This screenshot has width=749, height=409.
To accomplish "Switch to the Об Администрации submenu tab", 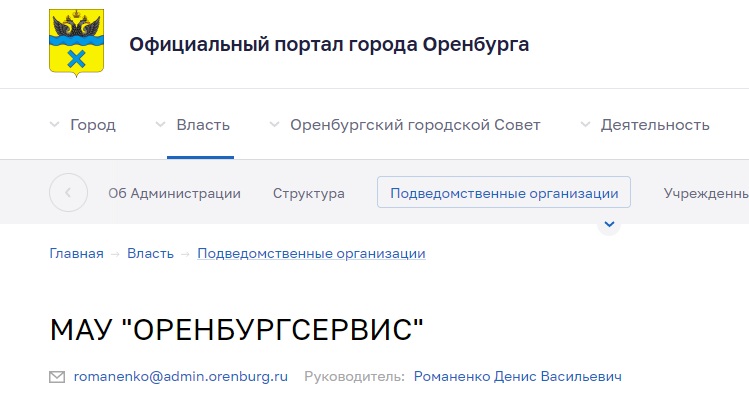I will tap(174, 193).
